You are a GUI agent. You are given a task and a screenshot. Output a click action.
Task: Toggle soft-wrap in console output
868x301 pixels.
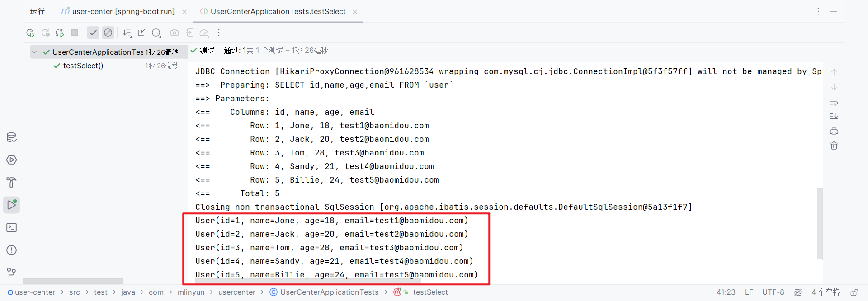(x=834, y=102)
